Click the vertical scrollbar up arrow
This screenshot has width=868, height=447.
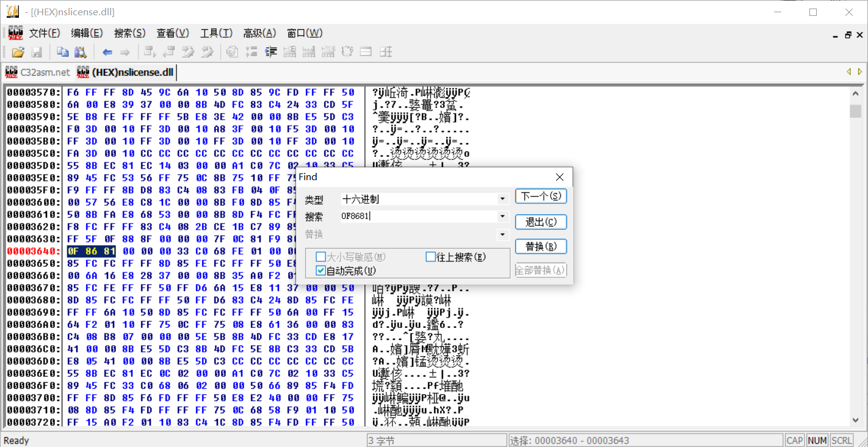[855, 95]
